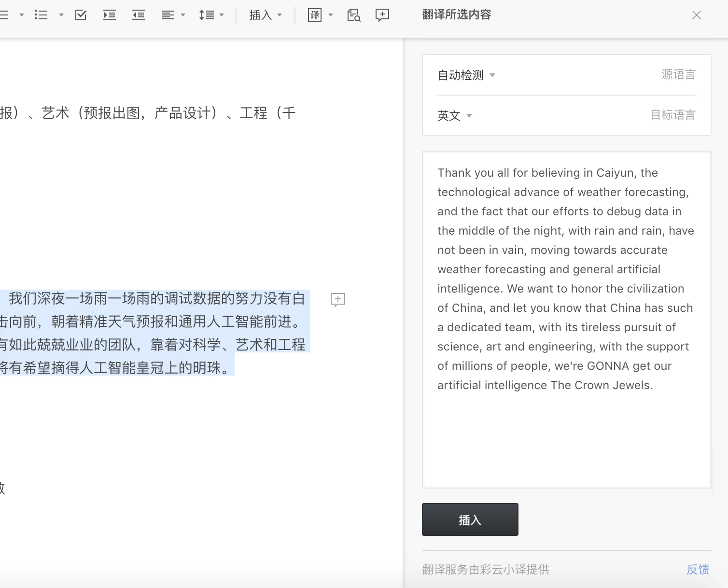The width and height of the screenshot is (728, 588).
Task: Open the find in document tool
Action: tap(354, 15)
